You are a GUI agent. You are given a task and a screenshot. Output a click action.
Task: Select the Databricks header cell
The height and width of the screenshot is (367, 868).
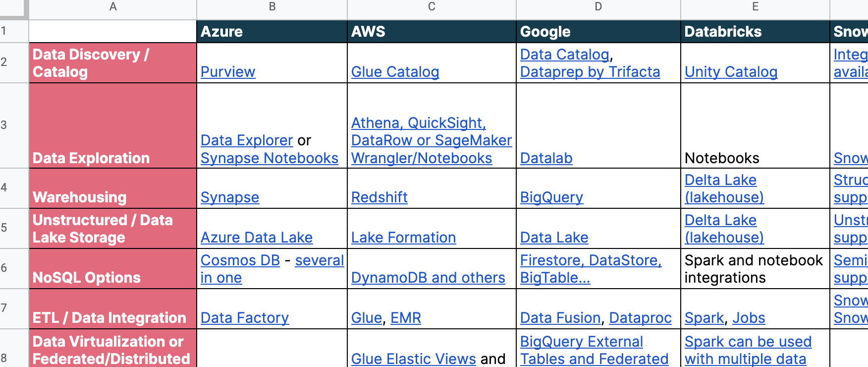tap(755, 31)
